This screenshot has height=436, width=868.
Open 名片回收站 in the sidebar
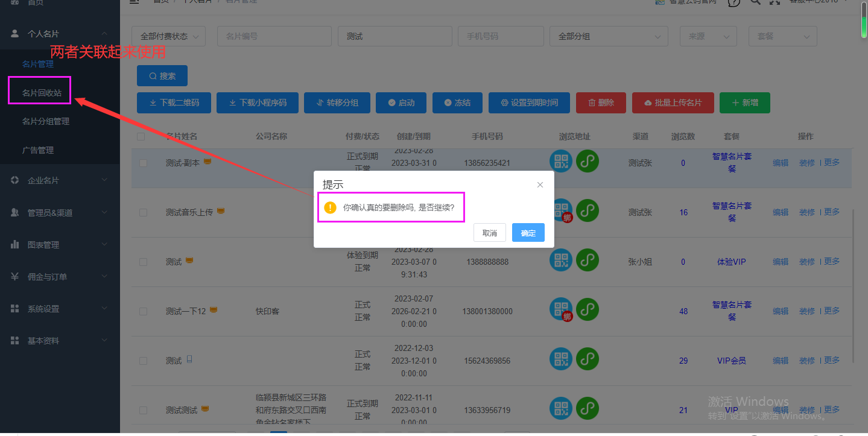pyautogui.click(x=42, y=93)
